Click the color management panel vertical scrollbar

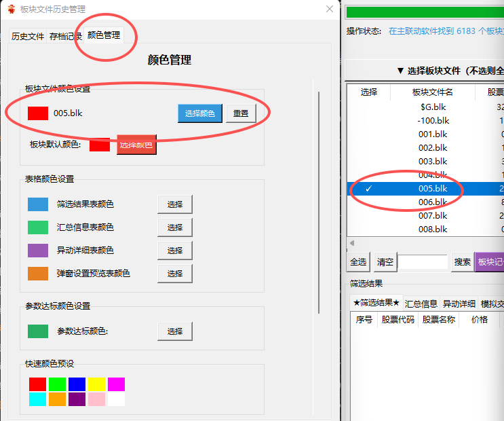click(x=319, y=203)
